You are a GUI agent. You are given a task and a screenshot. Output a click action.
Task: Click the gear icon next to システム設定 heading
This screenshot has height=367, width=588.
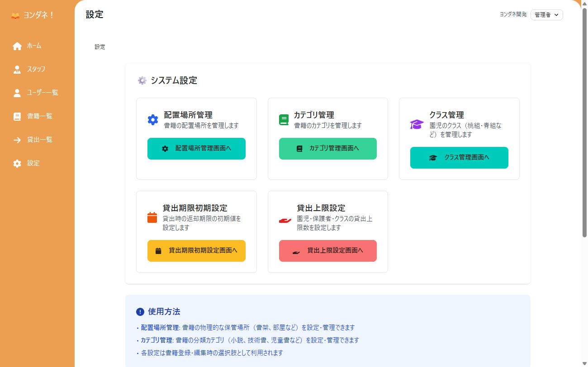click(x=141, y=80)
